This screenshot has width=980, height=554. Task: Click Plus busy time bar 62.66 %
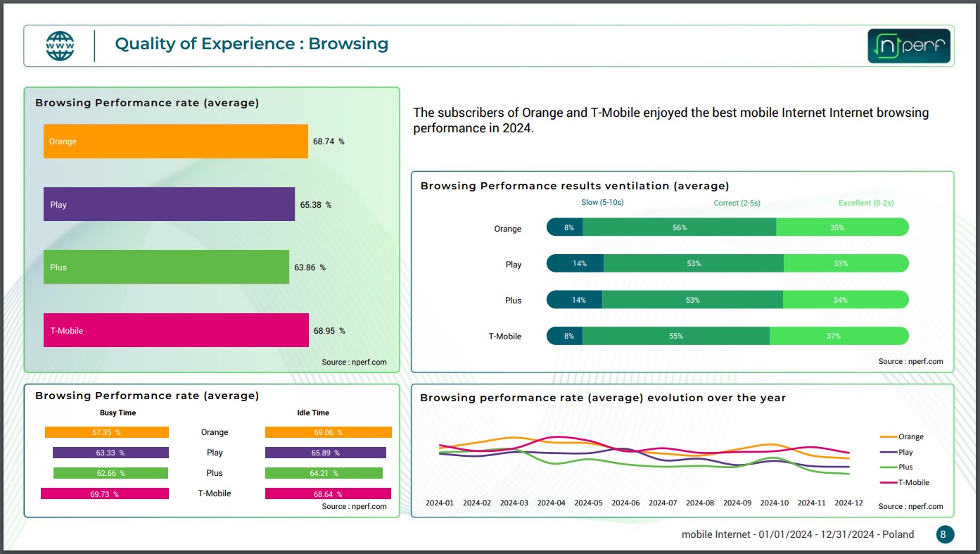pyautogui.click(x=111, y=473)
